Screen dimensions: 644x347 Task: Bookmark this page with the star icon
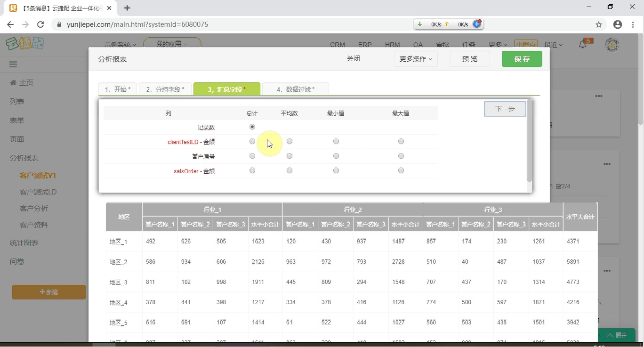(599, 24)
